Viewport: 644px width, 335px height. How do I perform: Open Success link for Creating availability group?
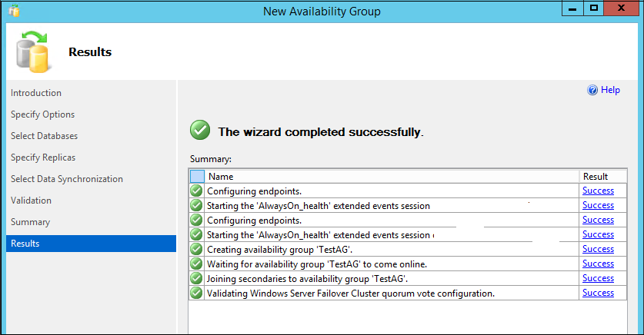598,249
